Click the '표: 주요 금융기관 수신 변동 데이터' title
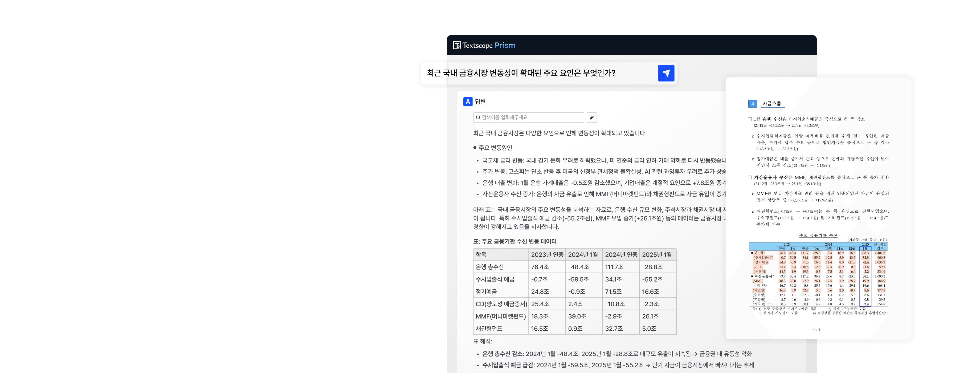This screenshot has height=373, width=980. 515,241
